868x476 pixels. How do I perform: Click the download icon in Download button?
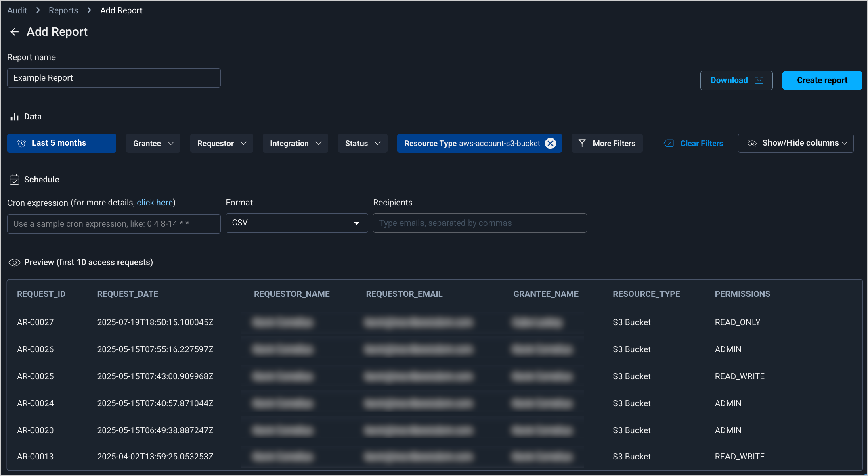(x=759, y=80)
